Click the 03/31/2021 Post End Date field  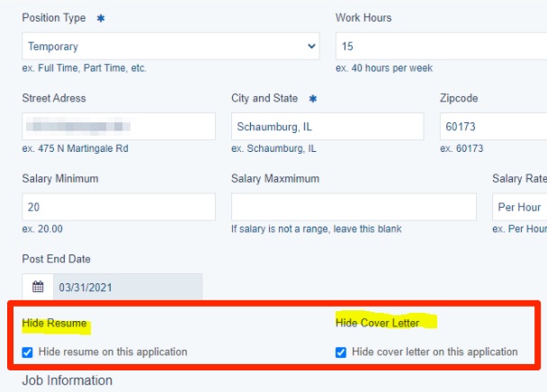(x=126, y=288)
